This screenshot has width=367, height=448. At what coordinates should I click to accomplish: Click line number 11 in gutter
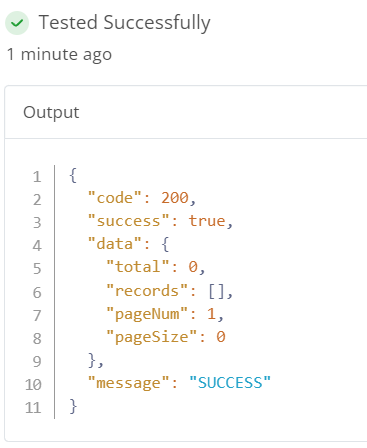33,408
